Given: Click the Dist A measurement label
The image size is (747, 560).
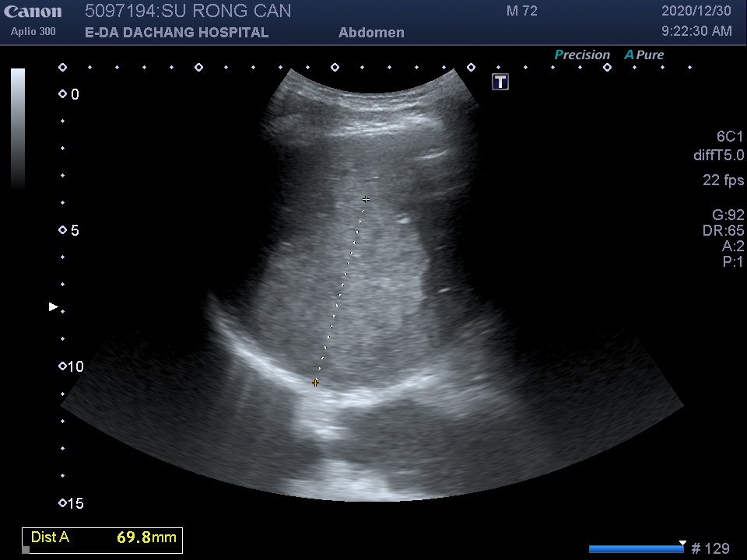Looking at the screenshot, I should (50, 537).
